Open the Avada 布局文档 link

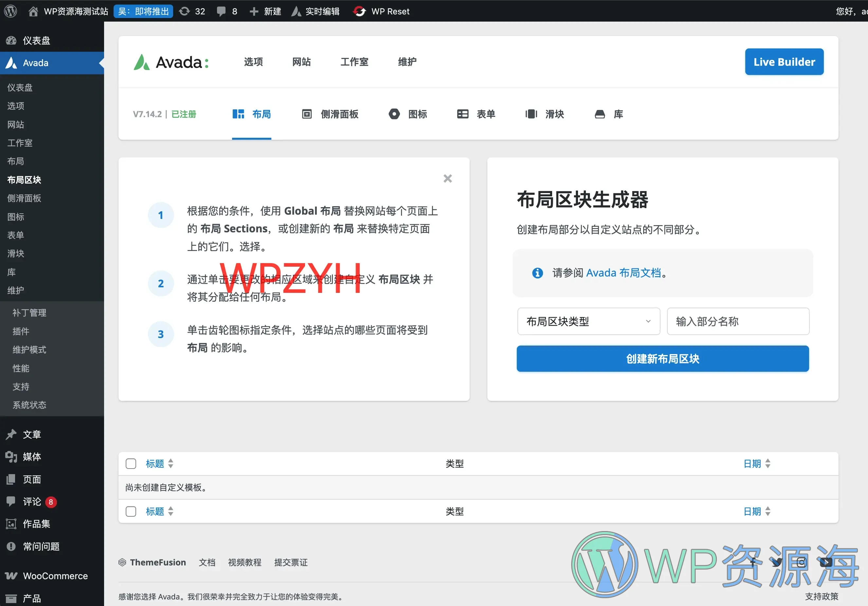coord(624,272)
